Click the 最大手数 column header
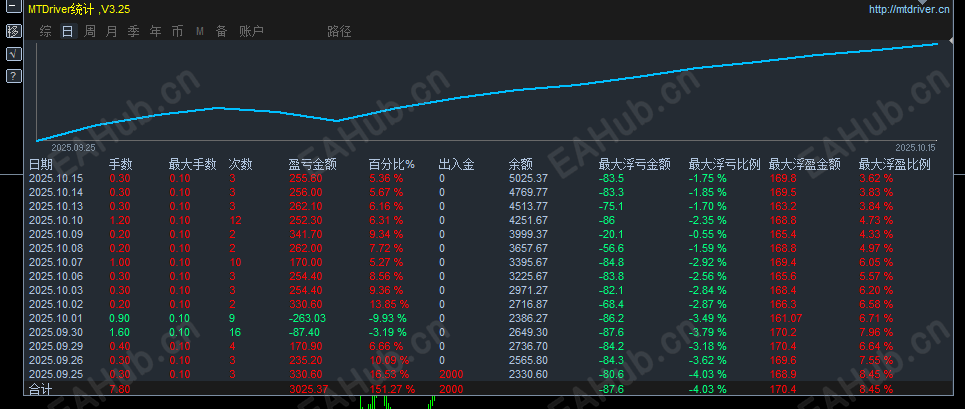Viewport: 965px width, 409px height. pyautogui.click(x=193, y=164)
